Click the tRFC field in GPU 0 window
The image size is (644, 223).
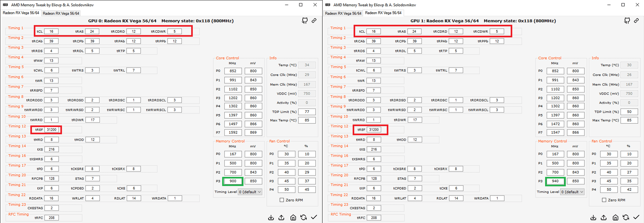click(x=52, y=218)
